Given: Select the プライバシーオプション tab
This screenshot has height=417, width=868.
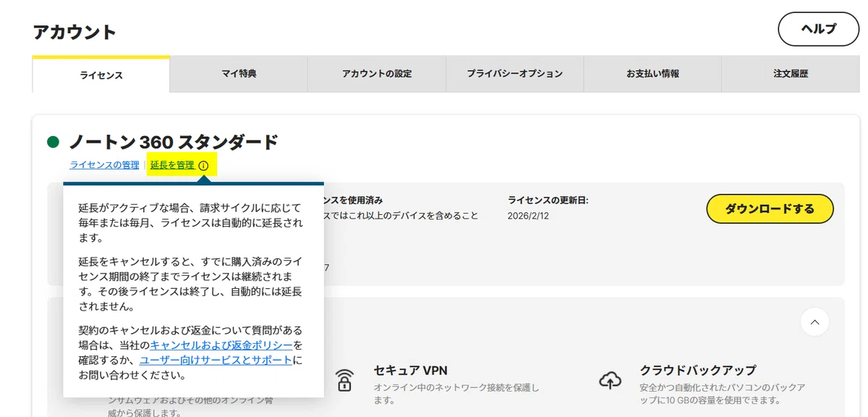Looking at the screenshot, I should tap(514, 74).
